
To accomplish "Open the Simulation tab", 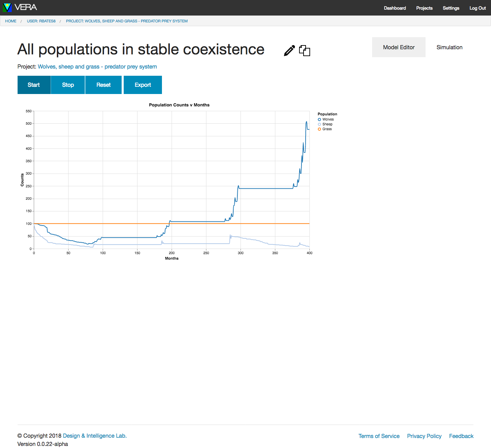I will tap(449, 47).
